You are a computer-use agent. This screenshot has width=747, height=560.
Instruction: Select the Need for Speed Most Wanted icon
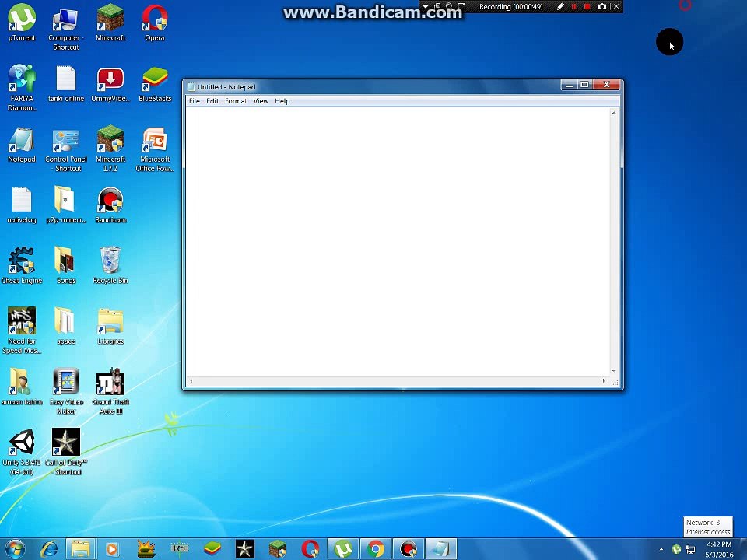click(22, 331)
